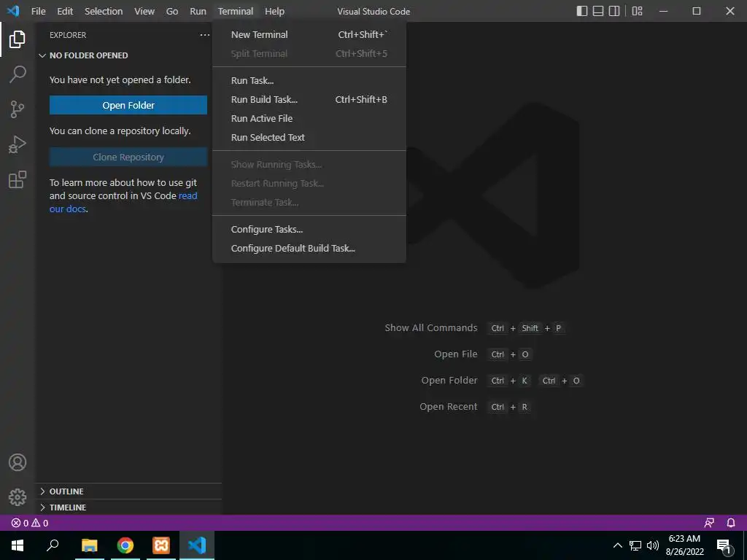Open the Help menu
The width and height of the screenshot is (747, 560).
tap(274, 11)
